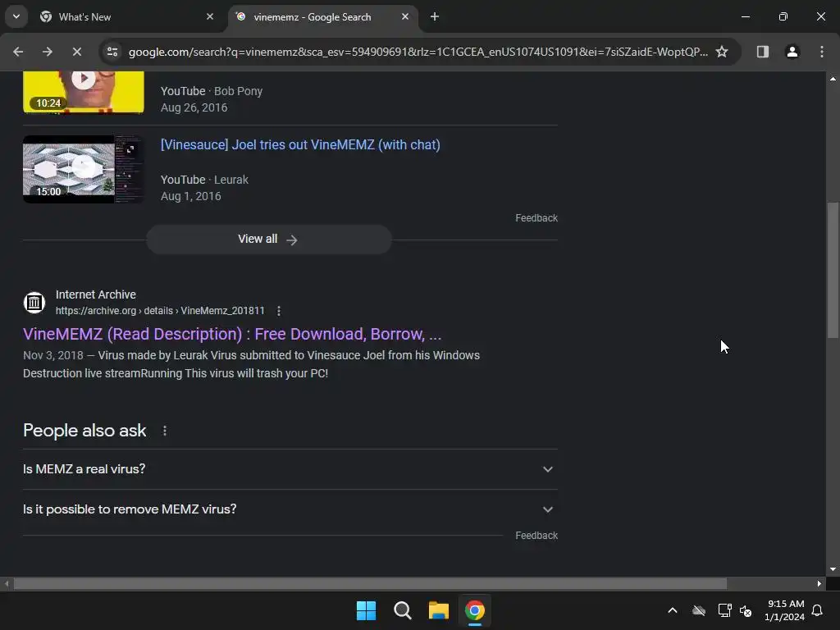Open the tab search dropdown
The image size is (840, 630).
(16, 16)
